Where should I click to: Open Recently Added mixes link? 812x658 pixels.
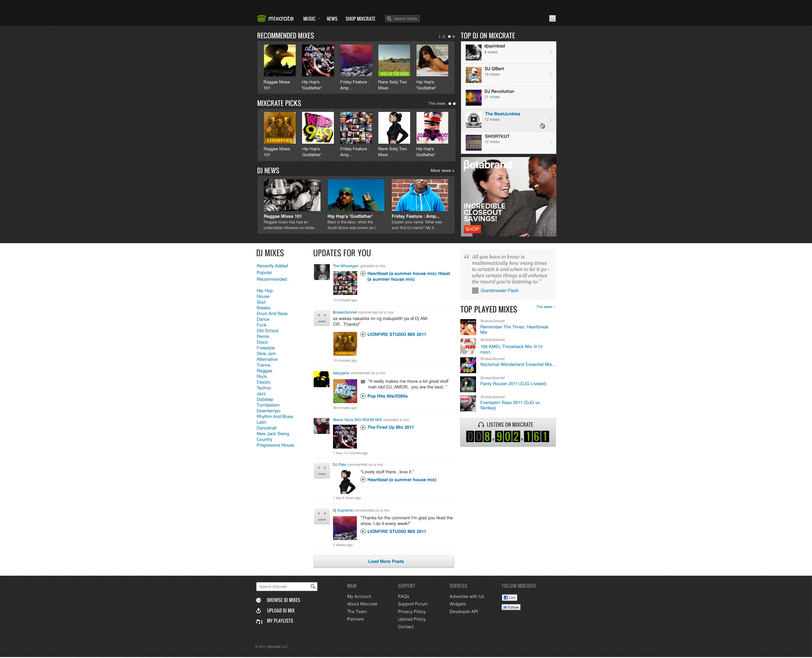coord(272,266)
